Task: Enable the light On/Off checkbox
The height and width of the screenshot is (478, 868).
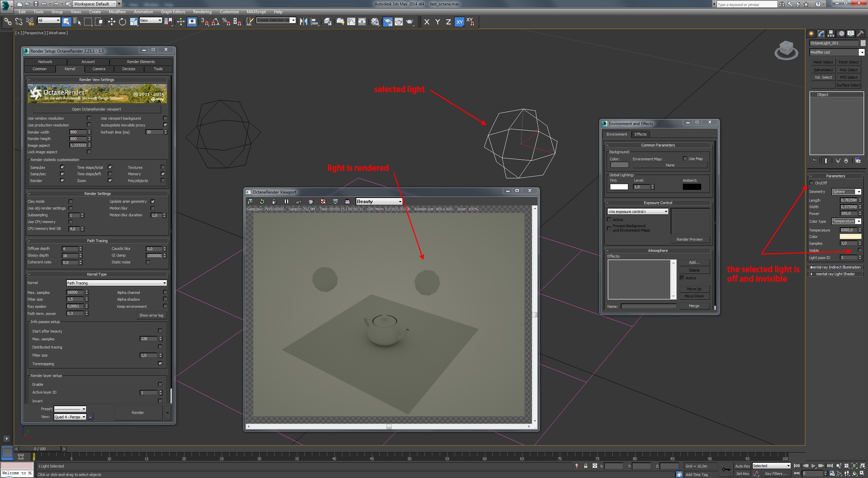Action: point(812,183)
